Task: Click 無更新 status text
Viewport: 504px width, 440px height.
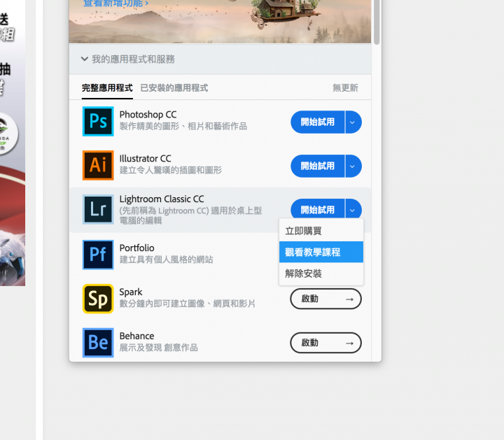Action: click(x=345, y=88)
